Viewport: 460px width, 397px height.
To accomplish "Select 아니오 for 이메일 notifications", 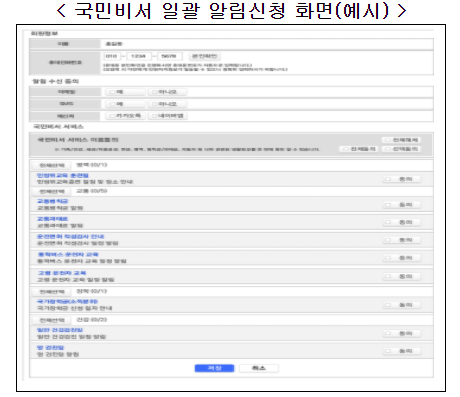I will click(x=168, y=92).
